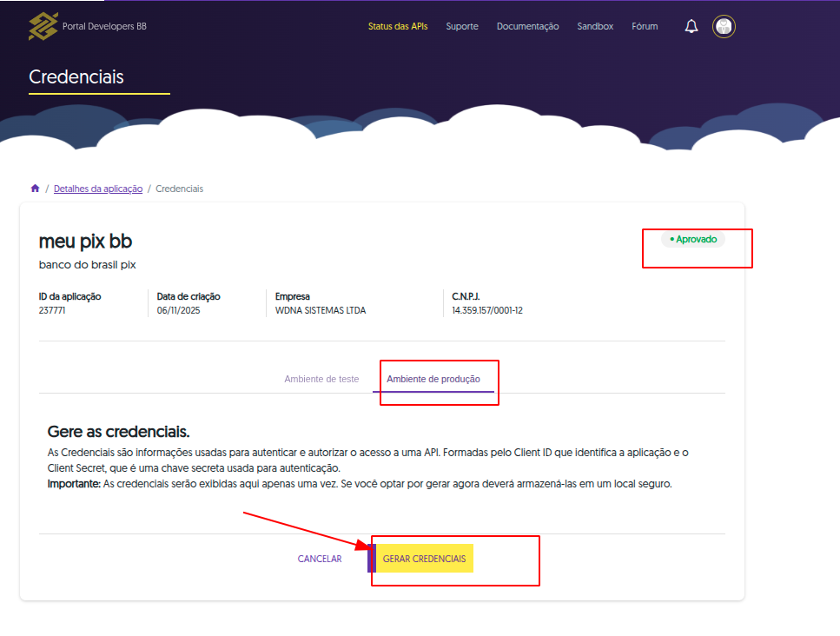
Task: Click the CANCELAR button
Action: point(320,560)
